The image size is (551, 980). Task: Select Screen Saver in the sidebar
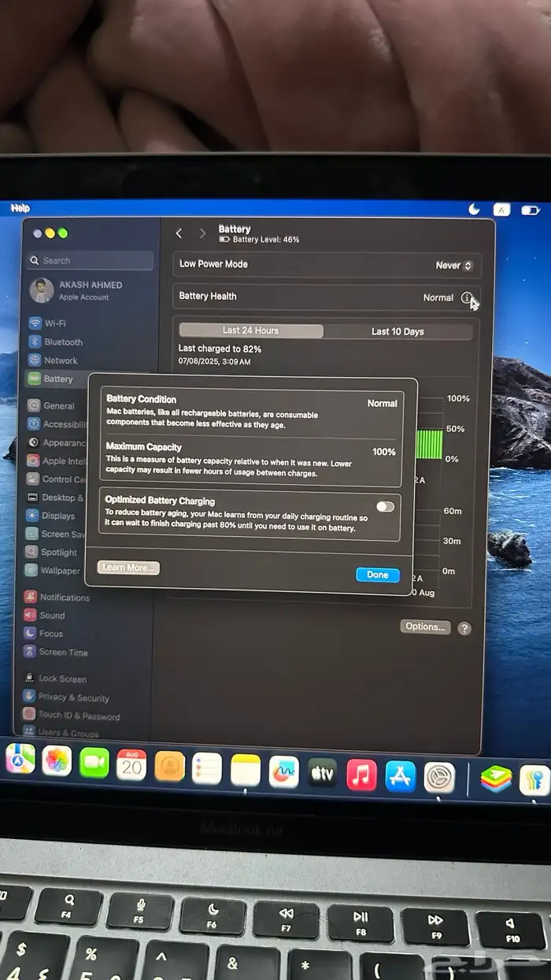(57, 534)
